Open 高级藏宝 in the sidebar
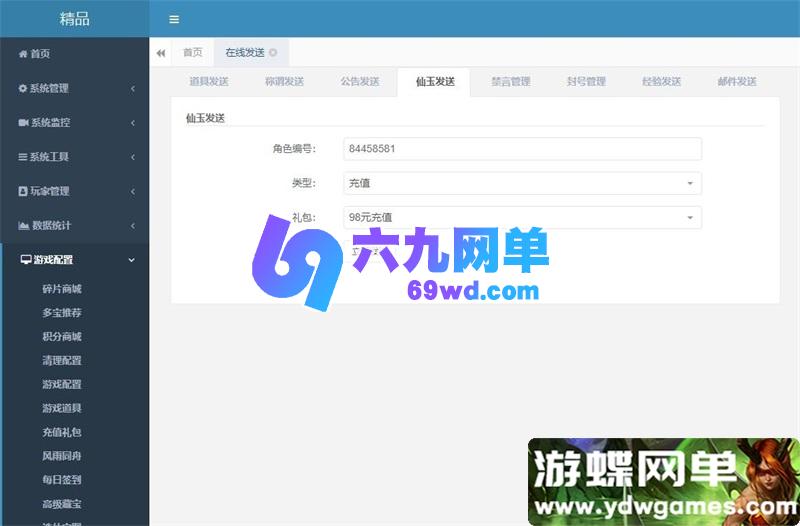Screen dimensions: 800x526 62,504
